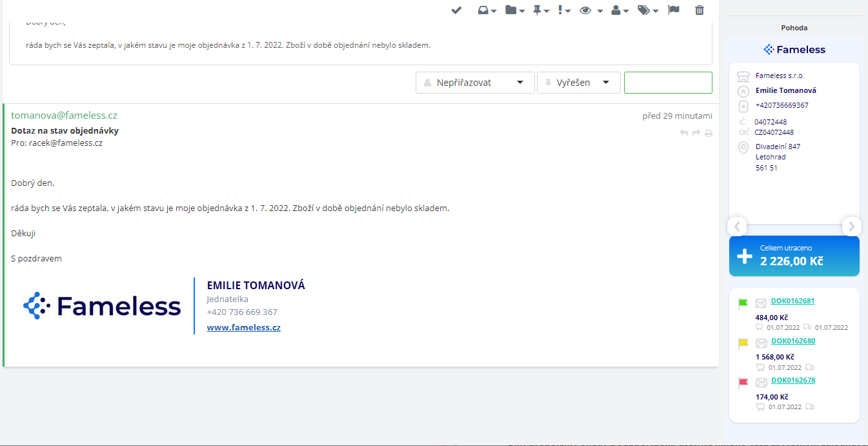Click the Celkem utraceno 2 226,00 Kč card
Viewport: 868px width, 446px height.
tap(794, 256)
